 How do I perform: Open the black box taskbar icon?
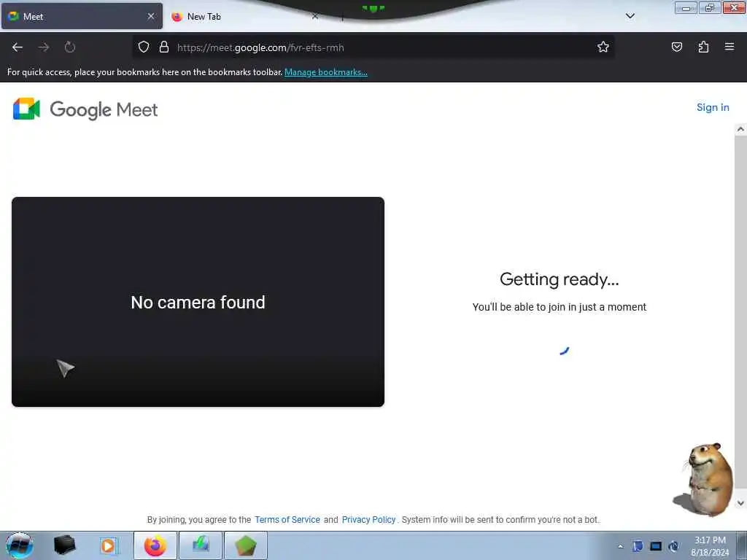point(64,545)
